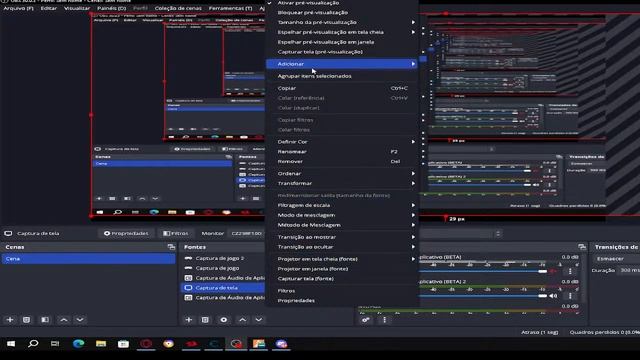This screenshot has width=640, height=360.
Task: Expand the Adicionar submenu
Action: tap(342, 64)
